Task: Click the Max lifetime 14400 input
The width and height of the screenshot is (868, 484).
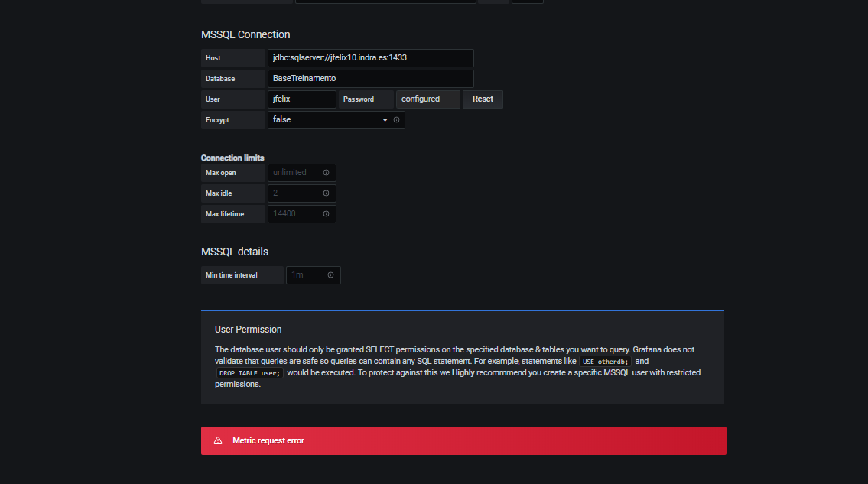Action: 298,213
